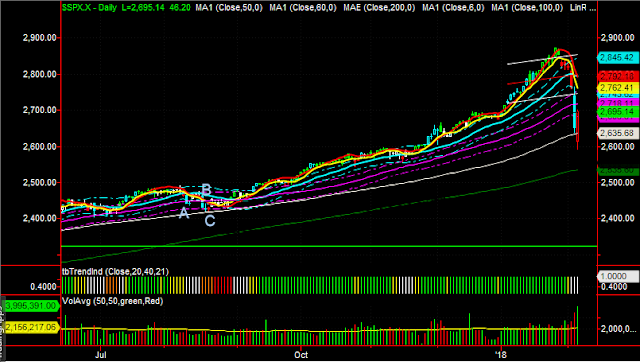Click 0.4000 on the left trend indicator axis
This screenshot has height=362, width=640.
[x=43, y=286]
